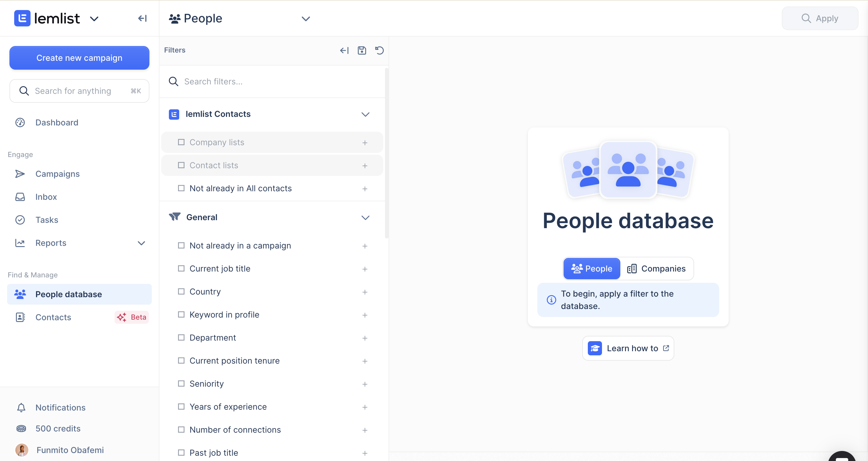868x461 pixels.
Task: Click the plus icon beside Contact lists
Action: click(365, 166)
